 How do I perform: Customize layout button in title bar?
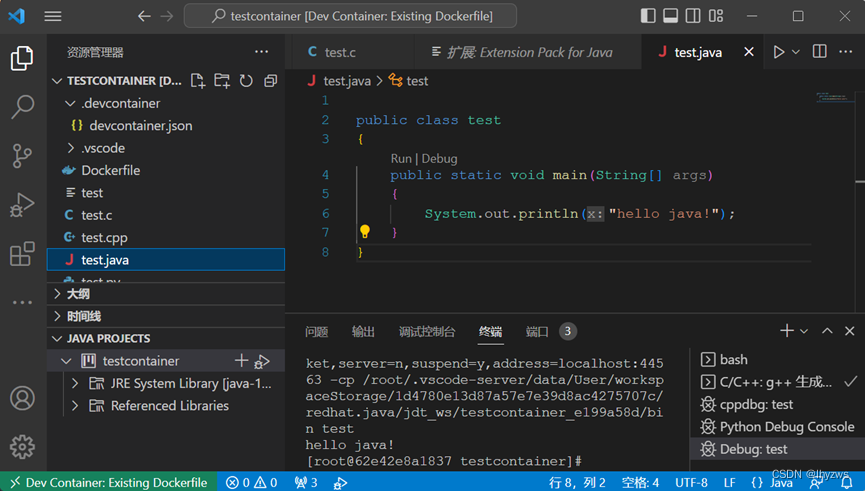click(x=716, y=16)
